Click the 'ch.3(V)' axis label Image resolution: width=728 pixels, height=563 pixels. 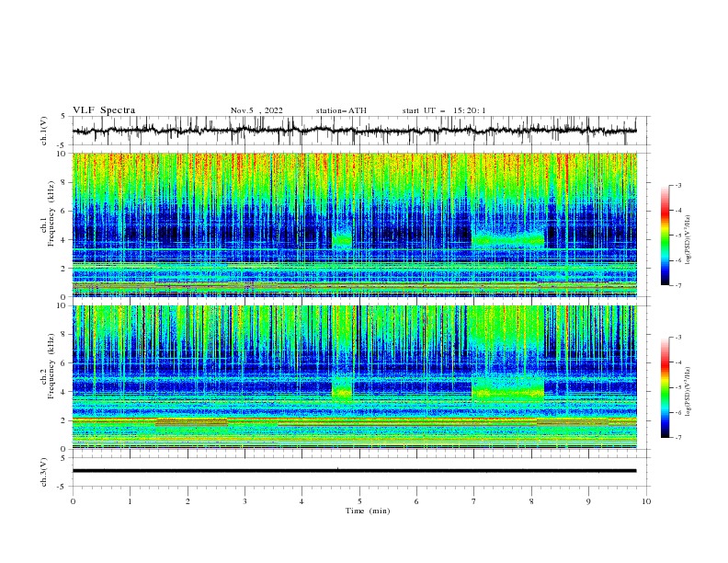tap(44, 472)
